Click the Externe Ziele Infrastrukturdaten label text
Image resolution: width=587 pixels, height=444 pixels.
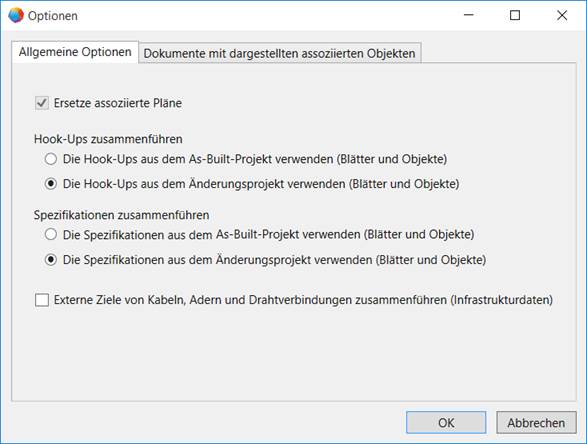click(303, 300)
